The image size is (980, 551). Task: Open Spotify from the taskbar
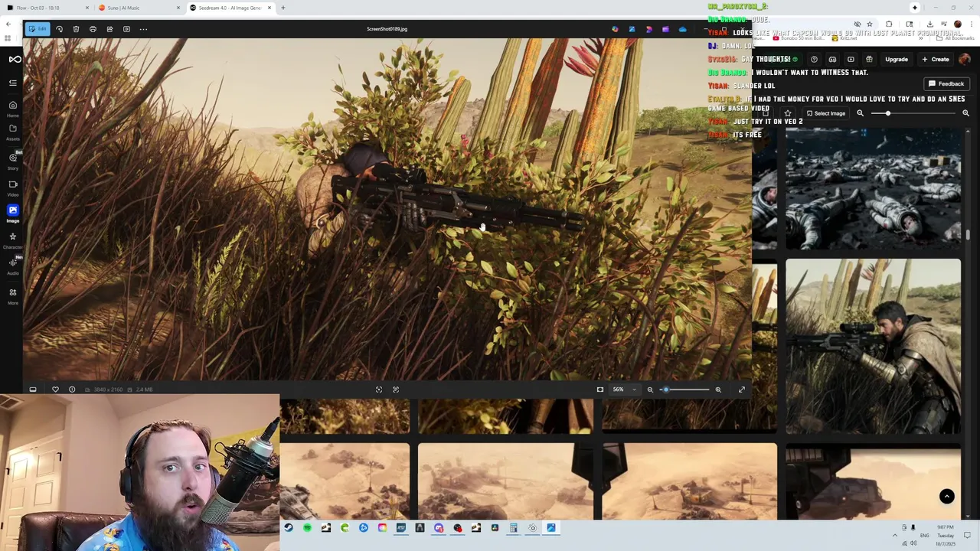[x=307, y=527]
